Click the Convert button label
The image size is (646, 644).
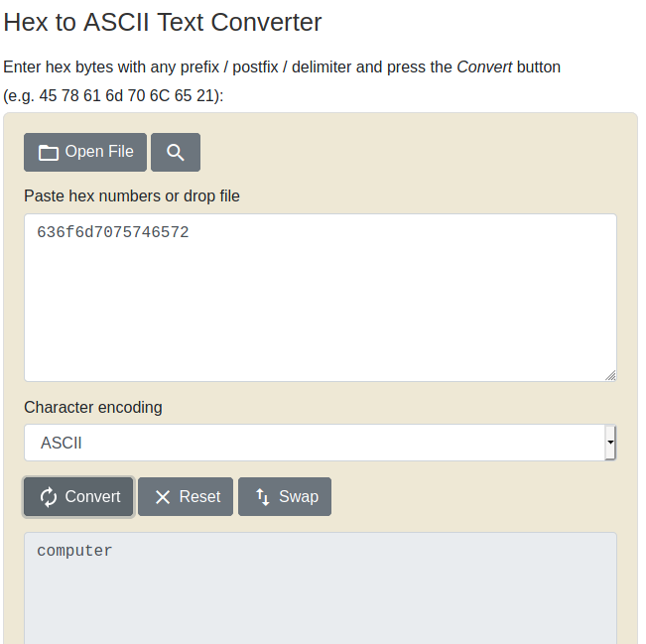point(92,496)
